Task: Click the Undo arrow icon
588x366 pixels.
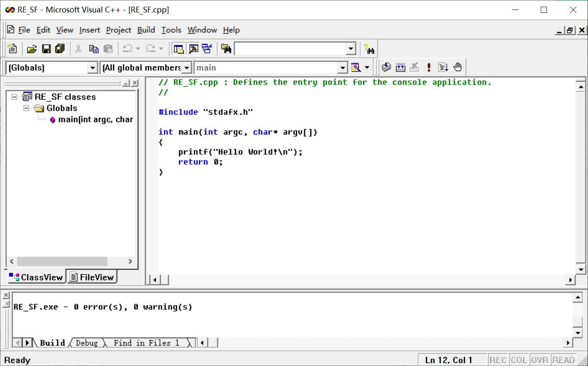Action: (128, 49)
